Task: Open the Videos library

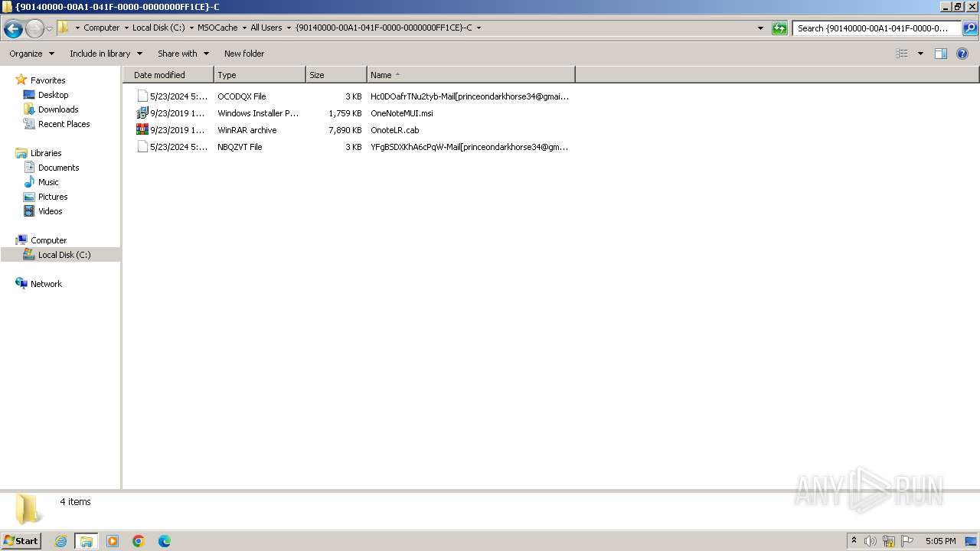Action: click(x=50, y=211)
